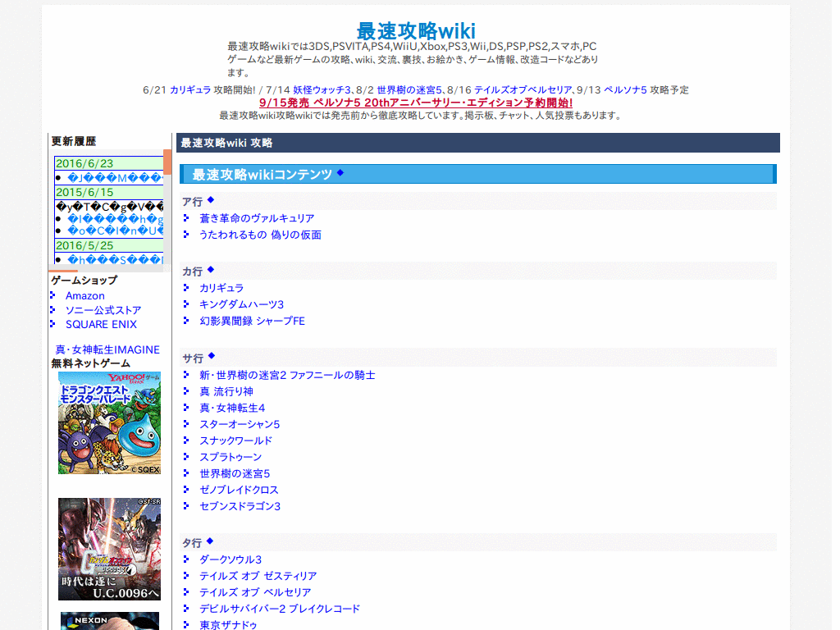Click the Gundam Online U.C.0096 banner
This screenshot has width=840, height=630.
109,549
